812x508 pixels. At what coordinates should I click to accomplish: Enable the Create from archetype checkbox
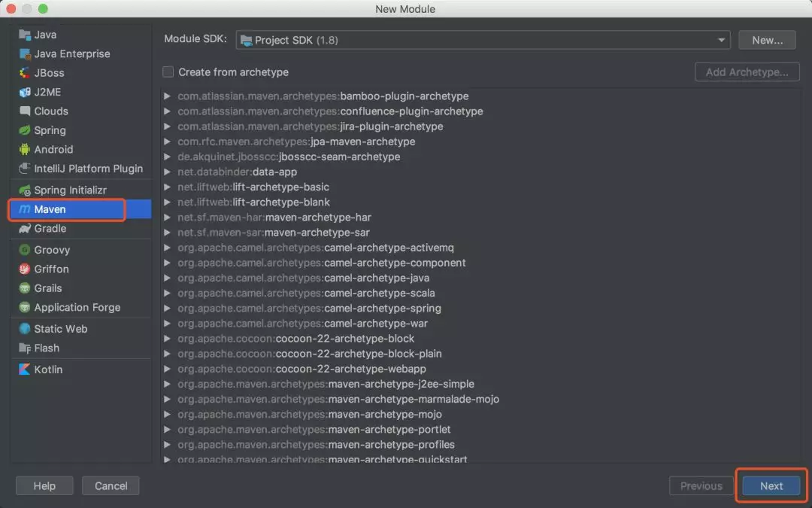168,72
